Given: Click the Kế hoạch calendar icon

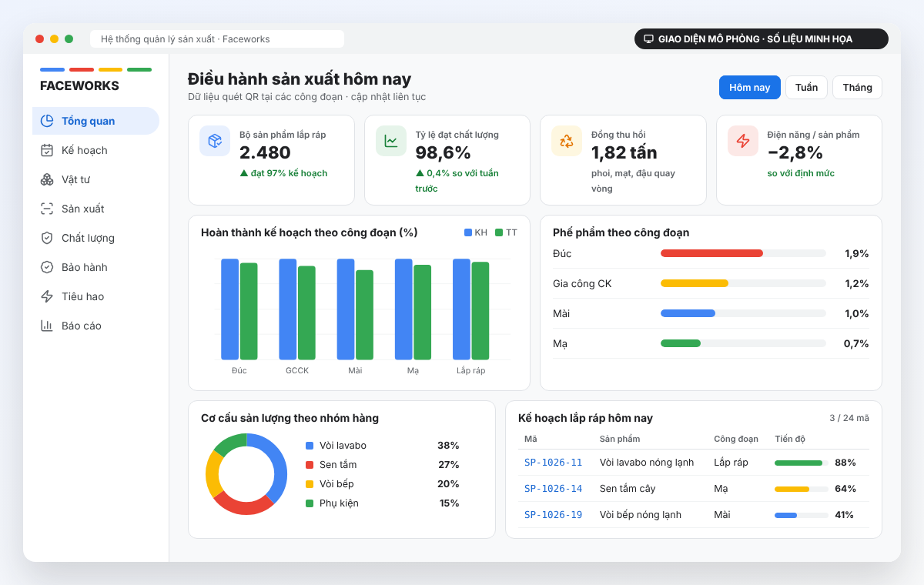Looking at the screenshot, I should [47, 150].
